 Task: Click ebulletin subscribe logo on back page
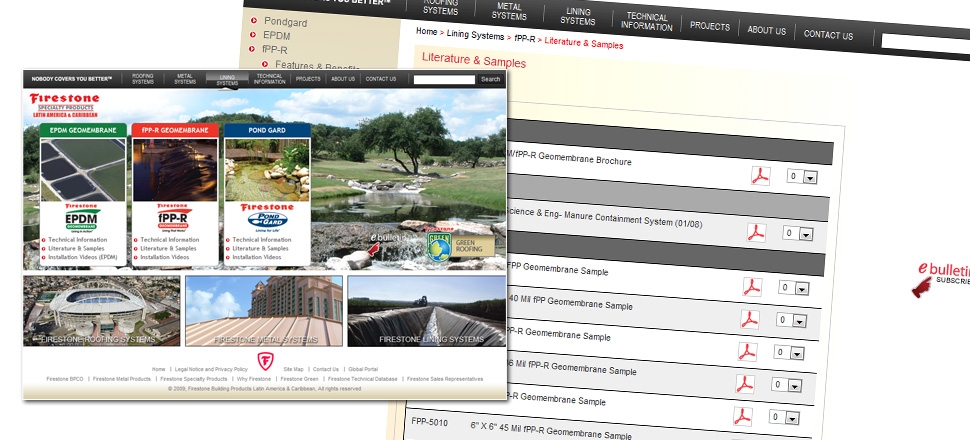point(940,278)
